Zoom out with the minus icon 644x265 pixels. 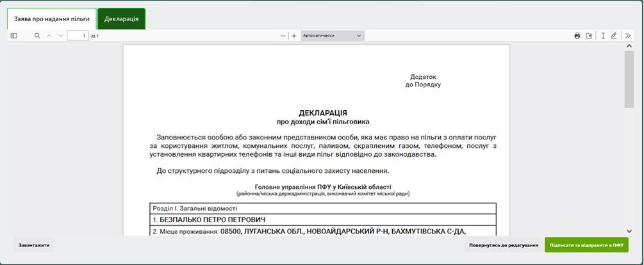click(283, 36)
